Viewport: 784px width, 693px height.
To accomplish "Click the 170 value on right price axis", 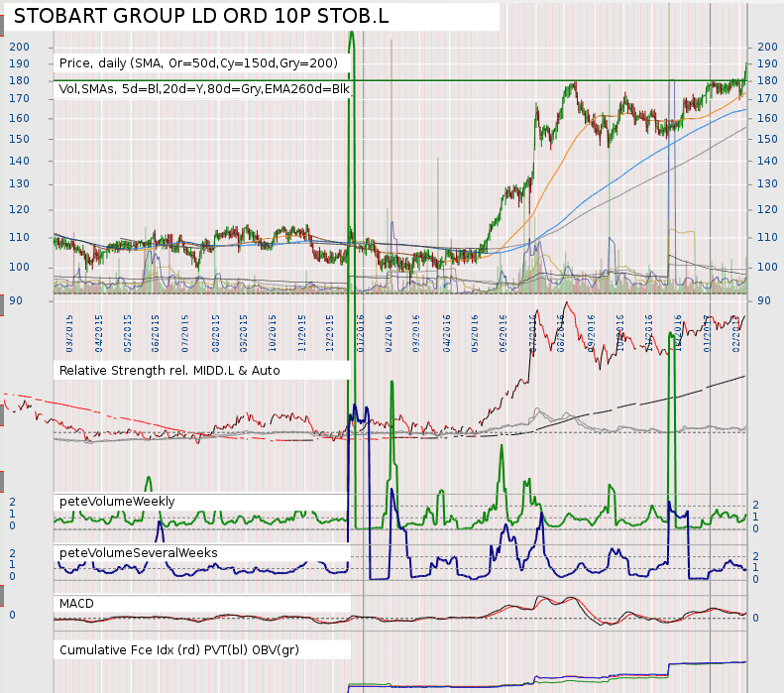I will 767,98.
